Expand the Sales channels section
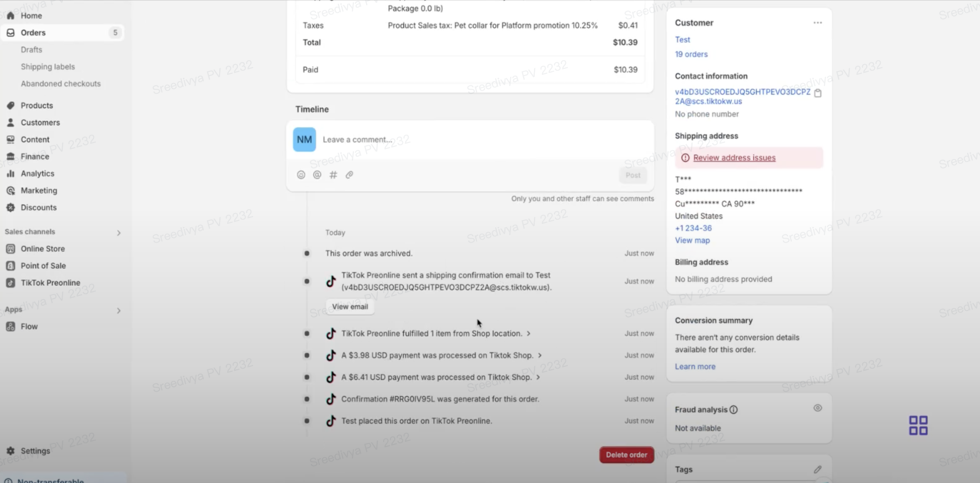The width and height of the screenshot is (980, 483). tap(118, 233)
